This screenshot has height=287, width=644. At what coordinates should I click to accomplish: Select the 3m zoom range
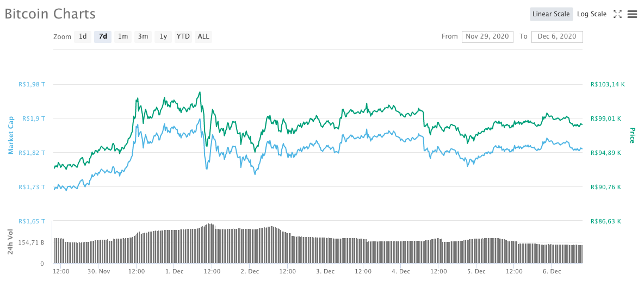[143, 36]
